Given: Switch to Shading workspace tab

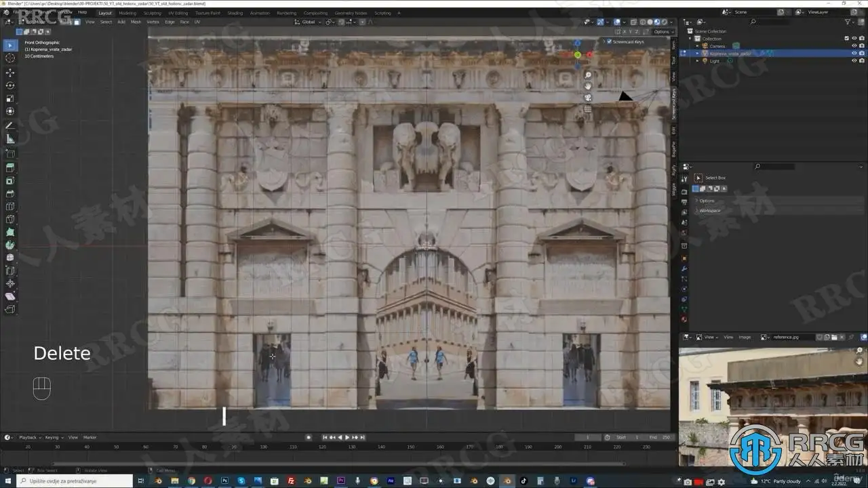Looking at the screenshot, I should (235, 13).
